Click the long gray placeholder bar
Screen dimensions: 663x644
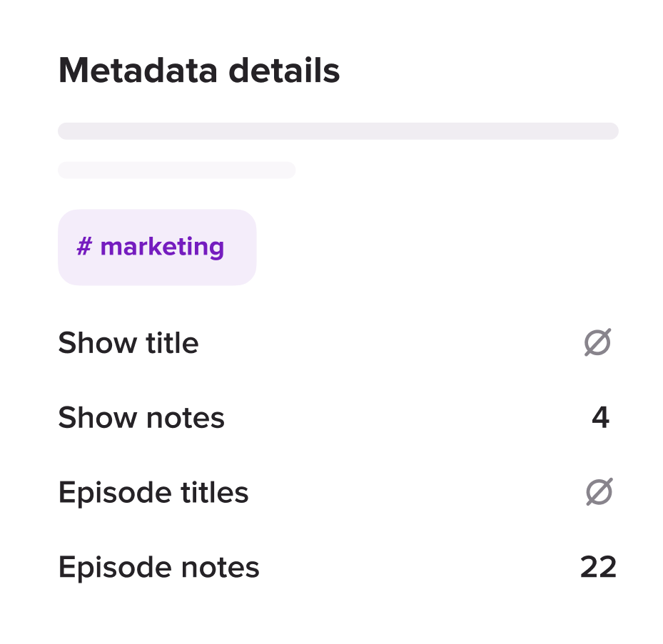coord(338,131)
